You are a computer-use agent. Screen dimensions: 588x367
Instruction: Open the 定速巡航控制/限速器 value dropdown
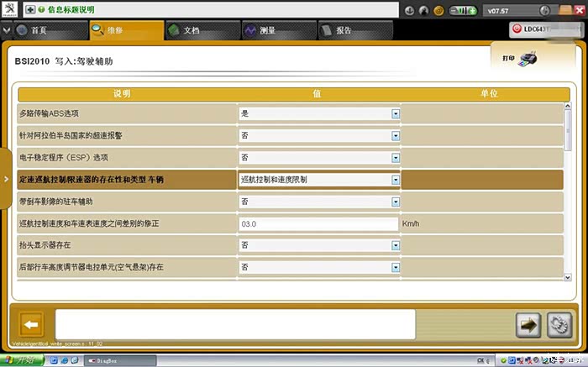[395, 180]
